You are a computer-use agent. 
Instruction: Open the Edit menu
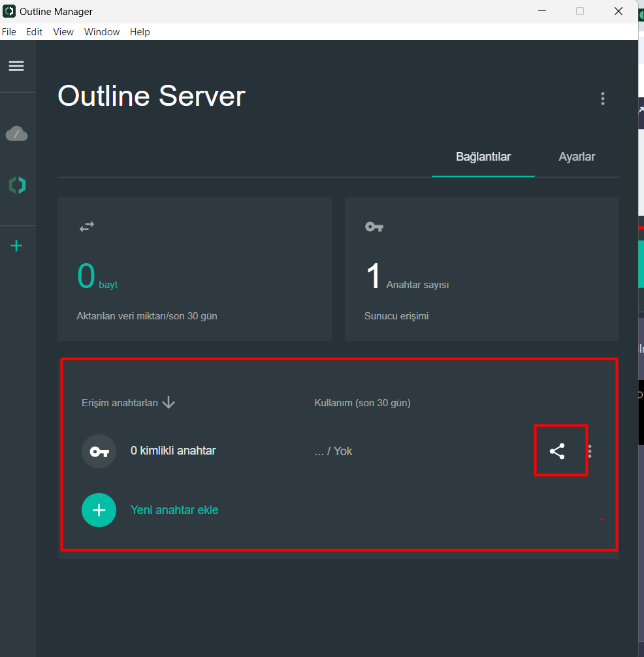click(34, 32)
